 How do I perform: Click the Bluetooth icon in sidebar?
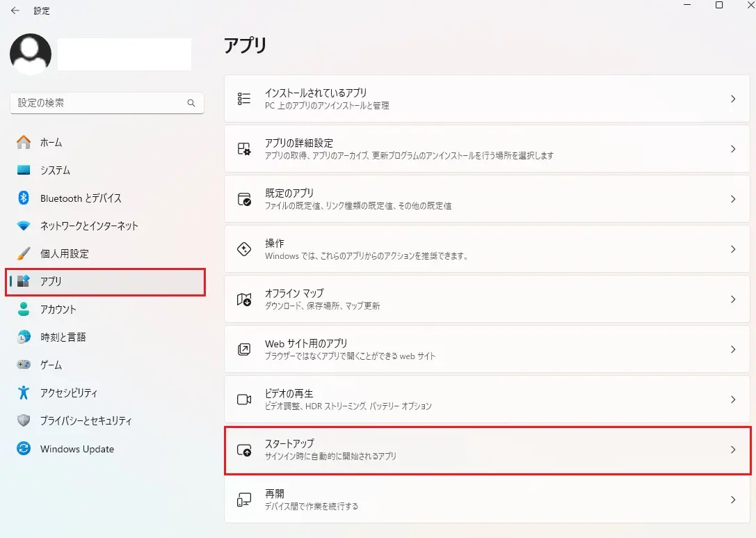[x=23, y=198]
